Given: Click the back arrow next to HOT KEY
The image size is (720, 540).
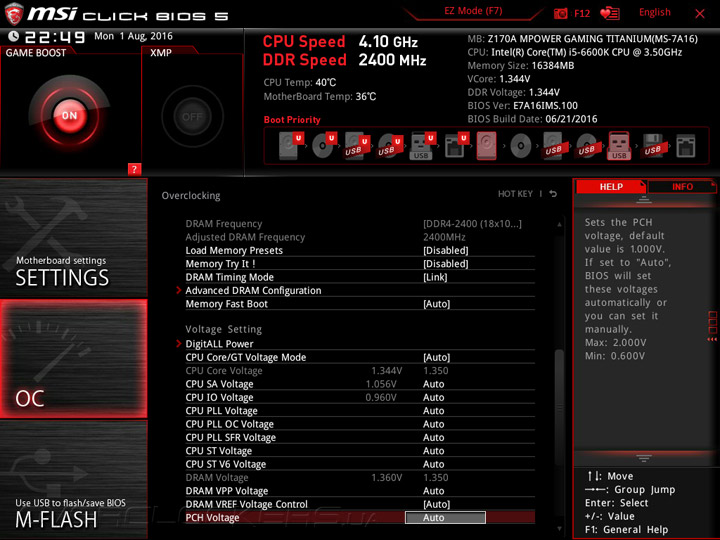Looking at the screenshot, I should coord(553,194).
